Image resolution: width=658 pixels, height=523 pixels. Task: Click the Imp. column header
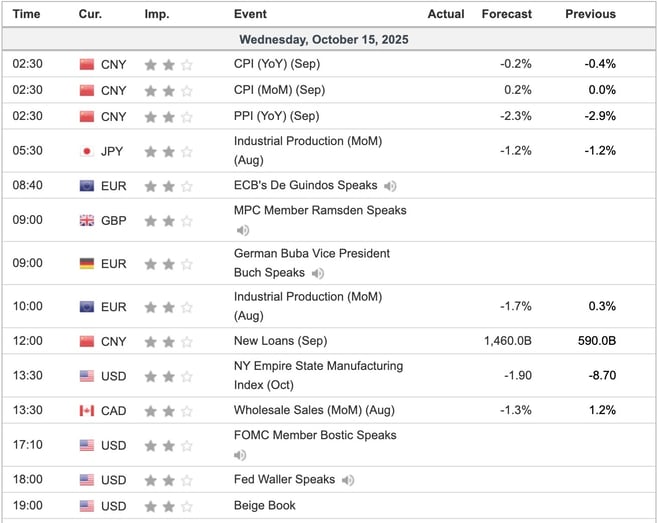157,14
